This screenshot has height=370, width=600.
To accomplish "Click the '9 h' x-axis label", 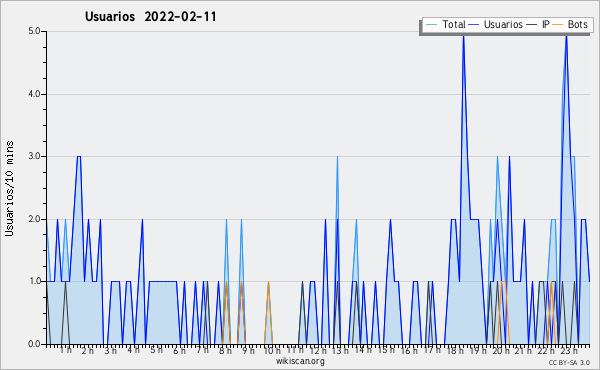I will pos(248,350).
